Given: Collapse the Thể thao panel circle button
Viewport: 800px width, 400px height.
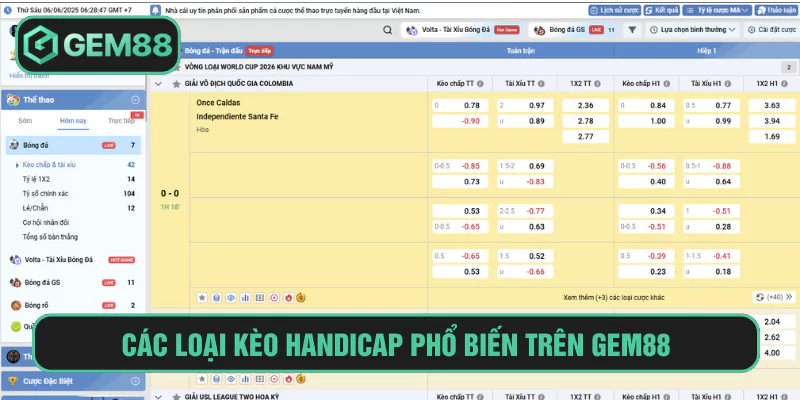Looking at the screenshot, I should point(135,100).
